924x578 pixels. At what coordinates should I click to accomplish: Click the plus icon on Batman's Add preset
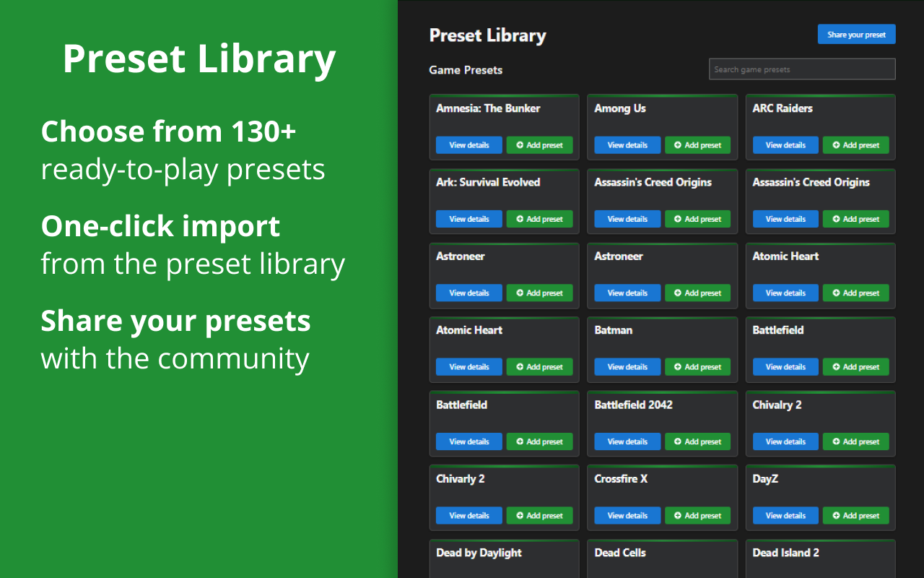click(x=678, y=367)
